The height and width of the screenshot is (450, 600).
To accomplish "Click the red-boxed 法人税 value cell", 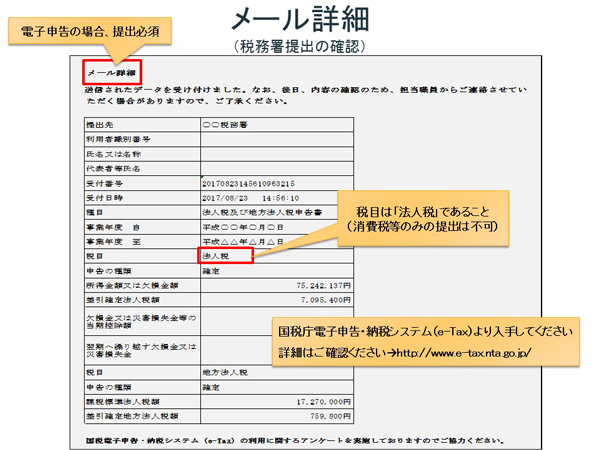I will pyautogui.click(x=224, y=255).
